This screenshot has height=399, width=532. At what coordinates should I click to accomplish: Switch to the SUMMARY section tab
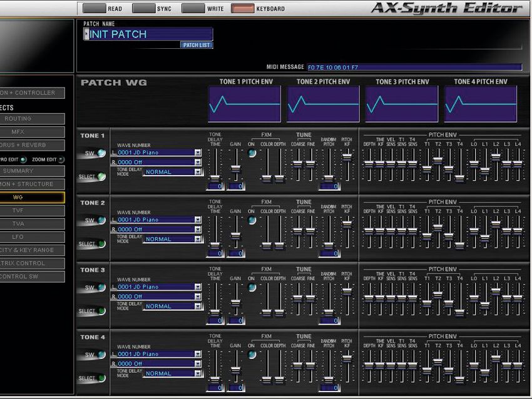[31, 171]
